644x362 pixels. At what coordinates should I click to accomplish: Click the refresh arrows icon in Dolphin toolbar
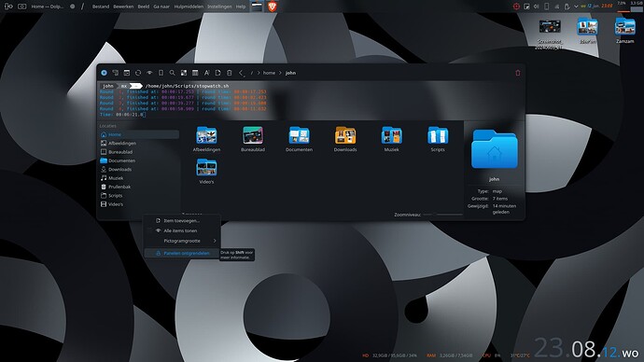138,73
